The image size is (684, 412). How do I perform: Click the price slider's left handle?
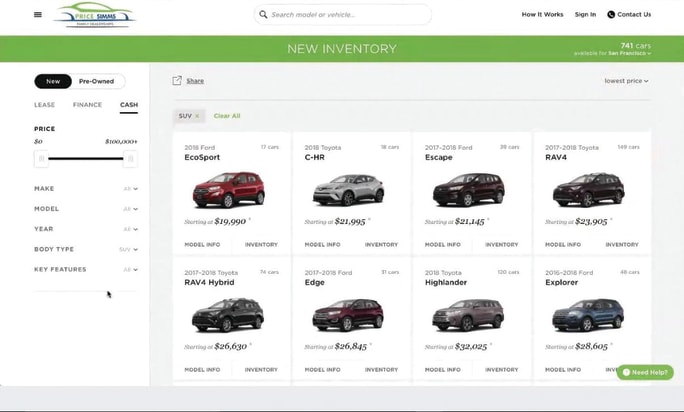[x=41, y=158]
